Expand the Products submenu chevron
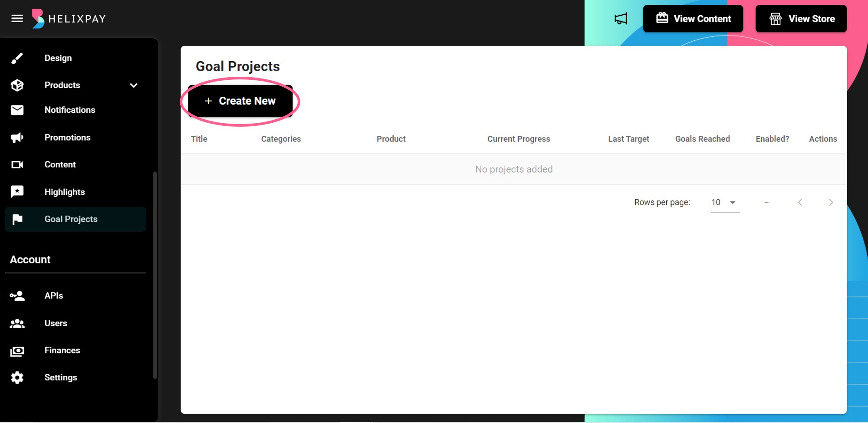Viewport: 868px width, 423px height. (134, 85)
